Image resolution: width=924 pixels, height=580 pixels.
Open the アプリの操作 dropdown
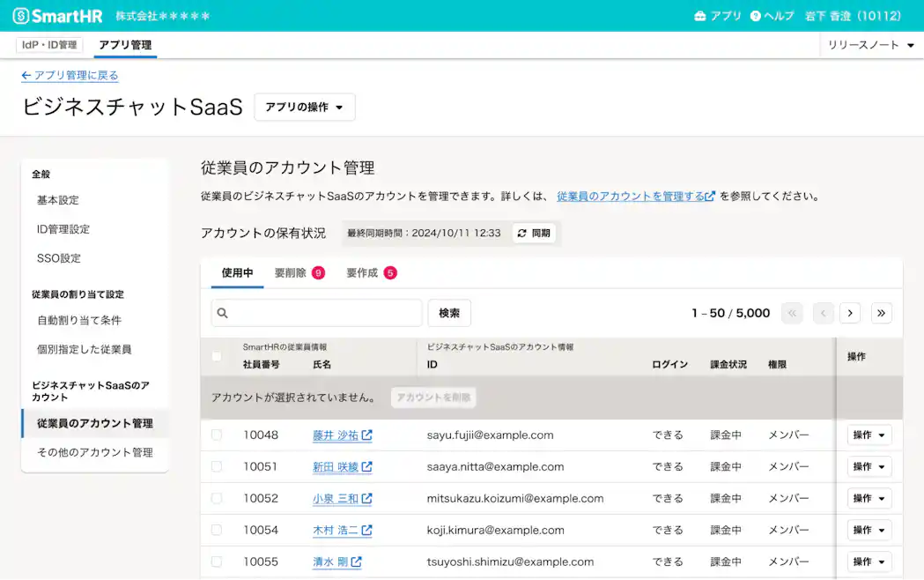pyautogui.click(x=304, y=107)
